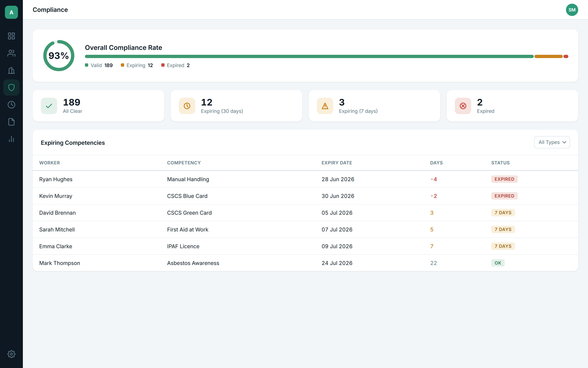Image resolution: width=588 pixels, height=368 pixels.
Task: Open the documents file icon in sidebar
Action: 11,122
